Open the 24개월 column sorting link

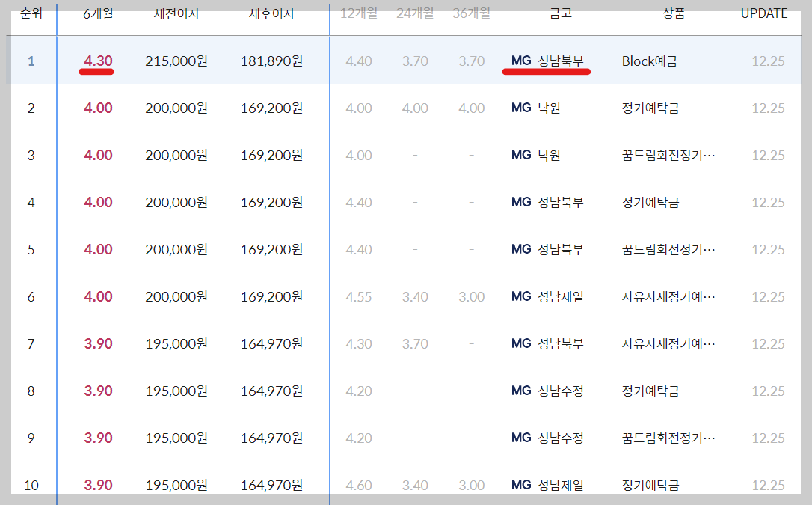415,13
